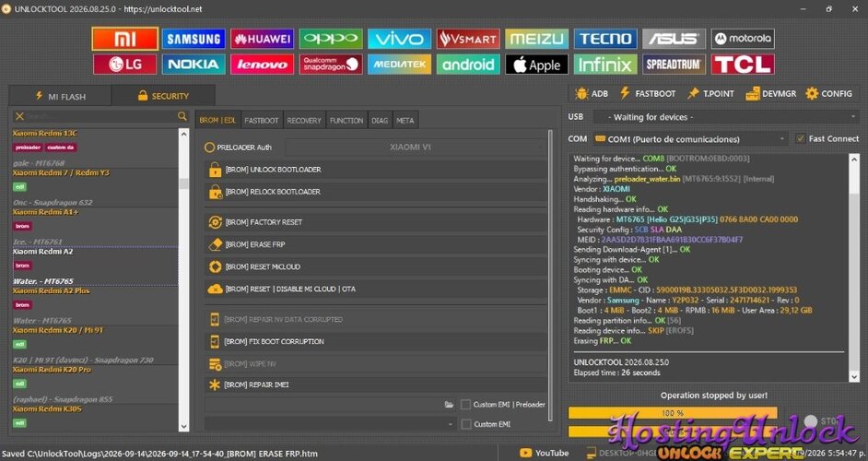Screen dimensions: 868x461
Task: Select the Android logo
Action: (468, 65)
